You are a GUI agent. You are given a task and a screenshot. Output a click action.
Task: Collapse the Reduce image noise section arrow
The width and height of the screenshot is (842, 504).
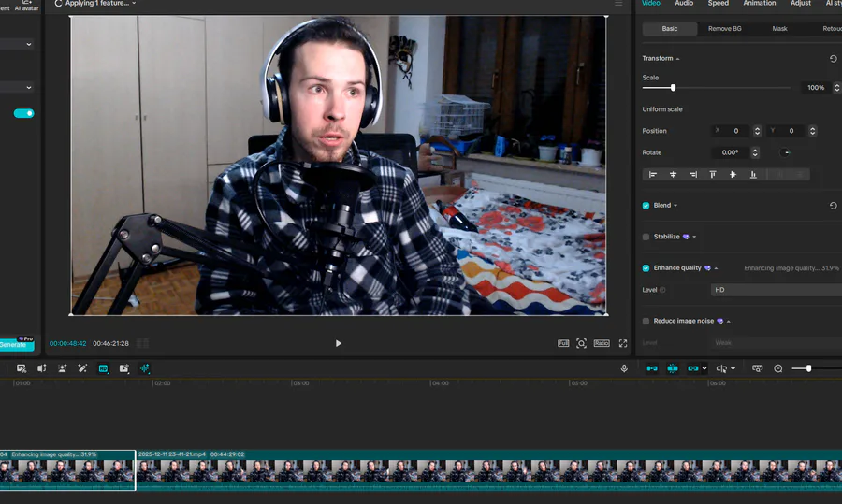729,322
